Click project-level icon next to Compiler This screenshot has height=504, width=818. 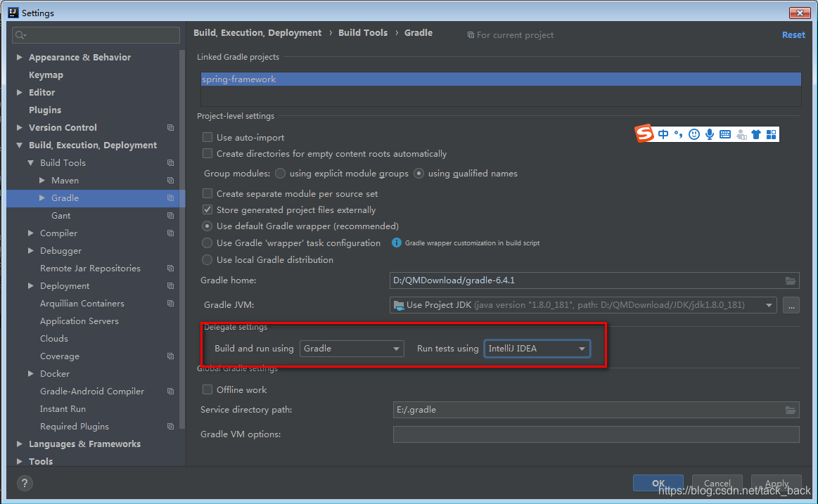click(x=170, y=233)
